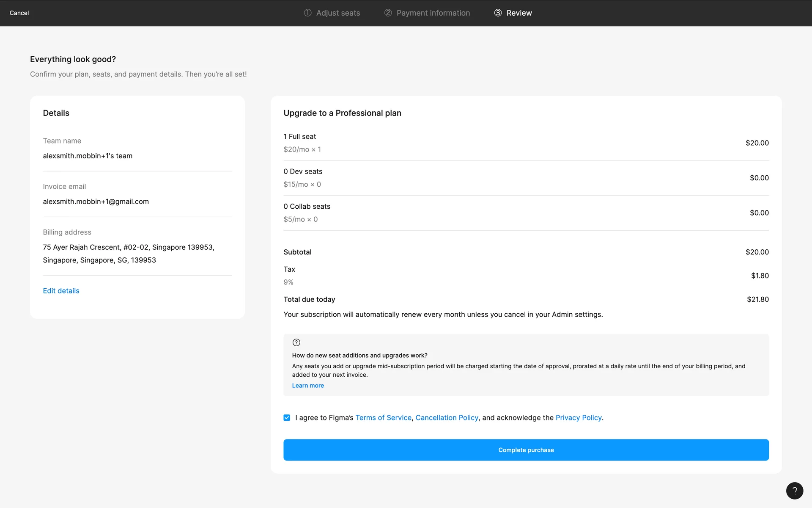Open Learn more link
Image resolution: width=812 pixels, height=508 pixels.
(x=307, y=386)
